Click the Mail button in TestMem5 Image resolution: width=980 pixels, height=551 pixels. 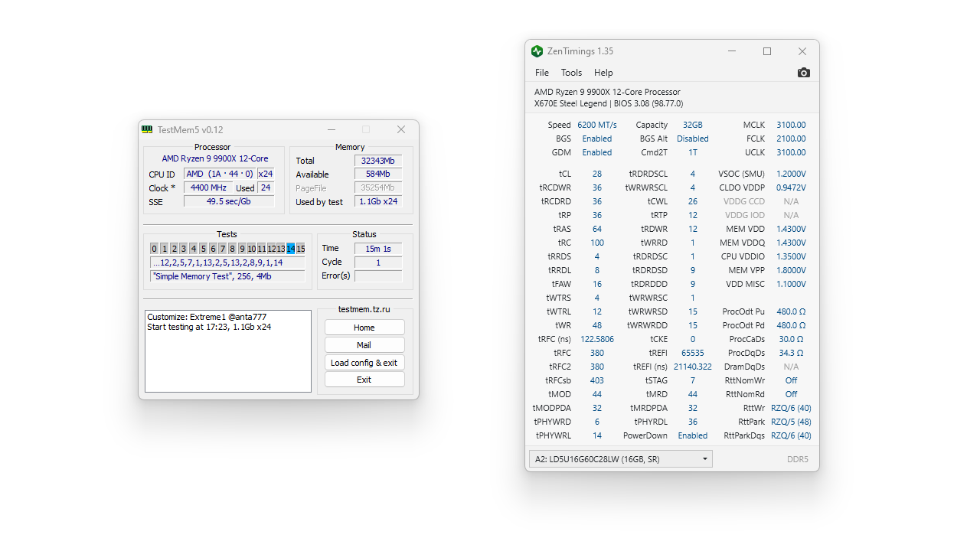(364, 345)
